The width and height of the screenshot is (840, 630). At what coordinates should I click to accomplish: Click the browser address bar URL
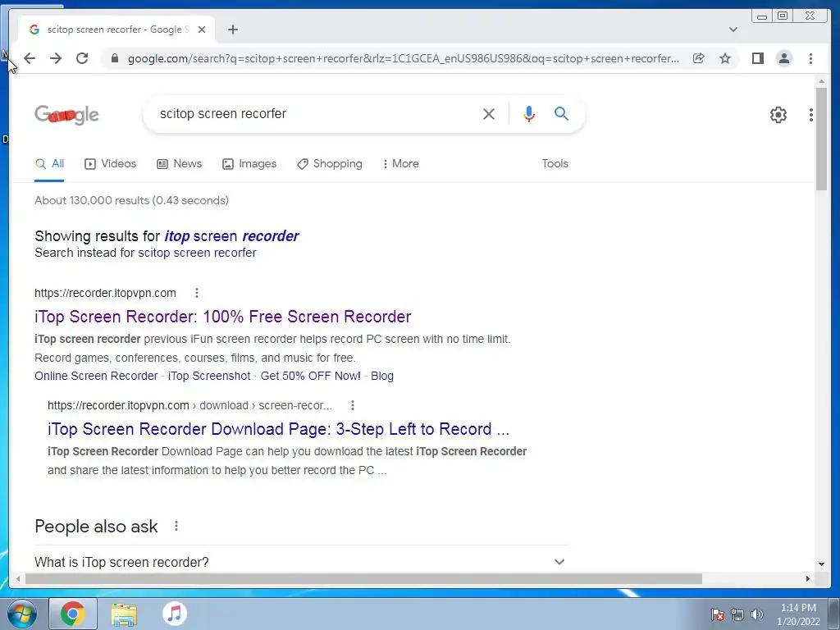coord(403,58)
